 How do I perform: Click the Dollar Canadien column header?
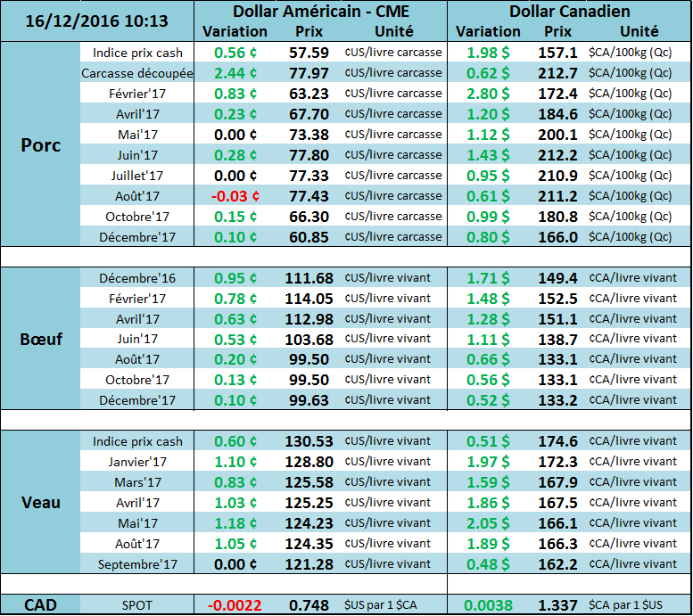[570, 12]
